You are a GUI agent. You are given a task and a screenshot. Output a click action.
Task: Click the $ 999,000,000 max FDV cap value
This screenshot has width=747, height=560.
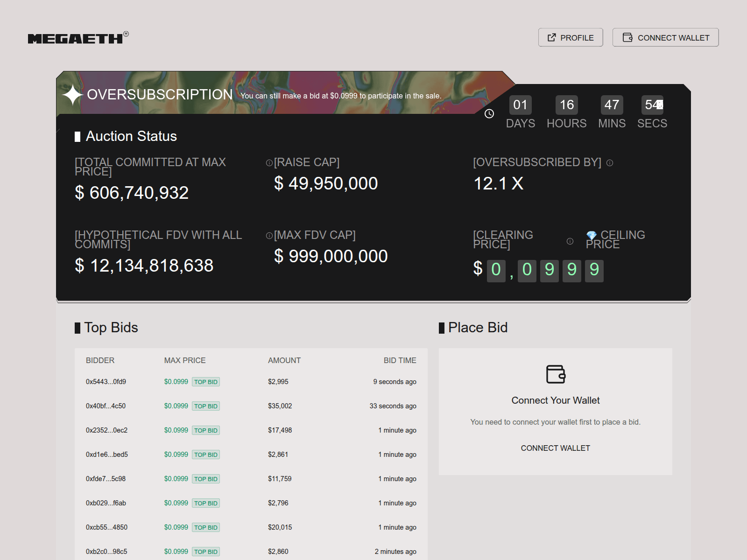331,256
